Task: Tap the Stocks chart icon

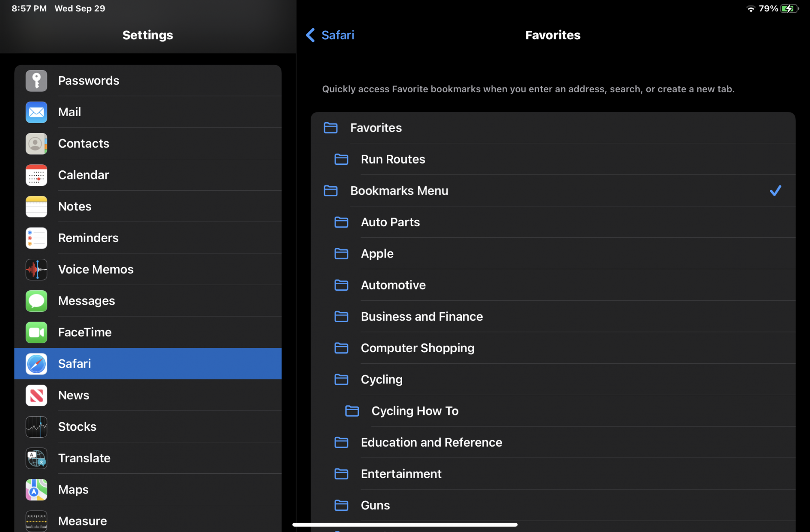Action: click(36, 427)
